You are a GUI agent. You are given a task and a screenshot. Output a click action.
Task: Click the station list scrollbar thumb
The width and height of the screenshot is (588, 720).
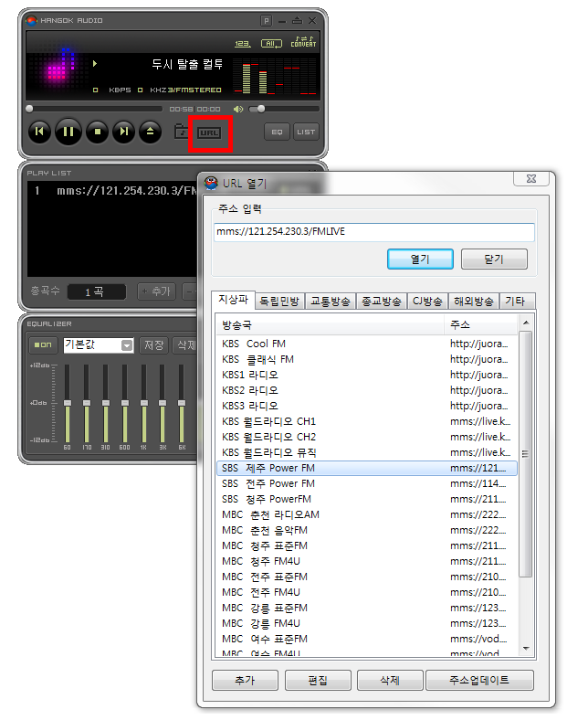tap(526, 454)
